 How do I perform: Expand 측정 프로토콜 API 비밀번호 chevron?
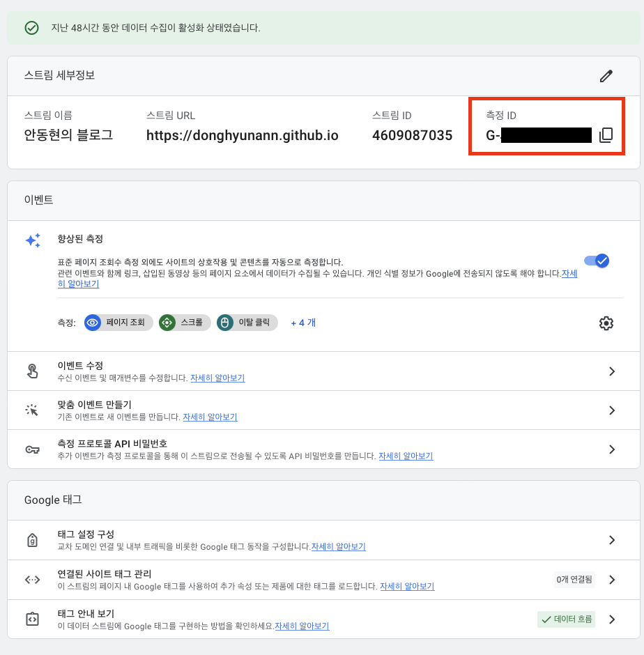tap(612, 449)
